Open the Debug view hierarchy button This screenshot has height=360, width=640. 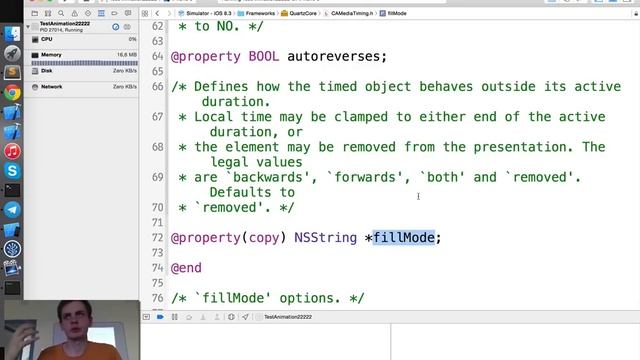pyautogui.click(x=231, y=317)
